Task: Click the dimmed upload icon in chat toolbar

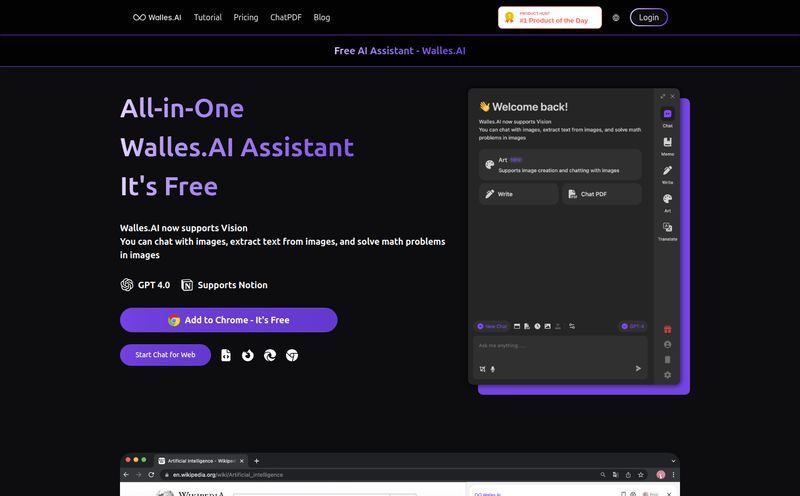Action: pos(558,326)
